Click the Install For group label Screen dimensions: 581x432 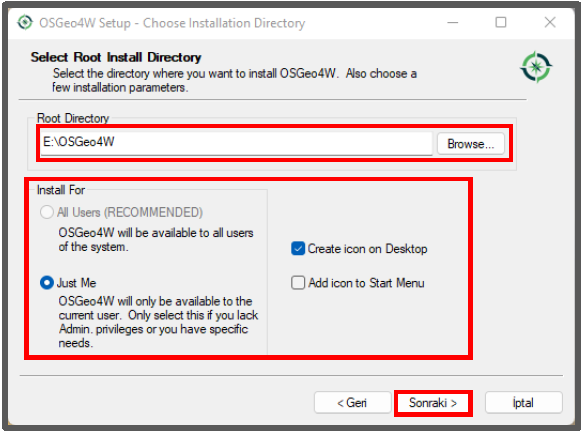61,190
